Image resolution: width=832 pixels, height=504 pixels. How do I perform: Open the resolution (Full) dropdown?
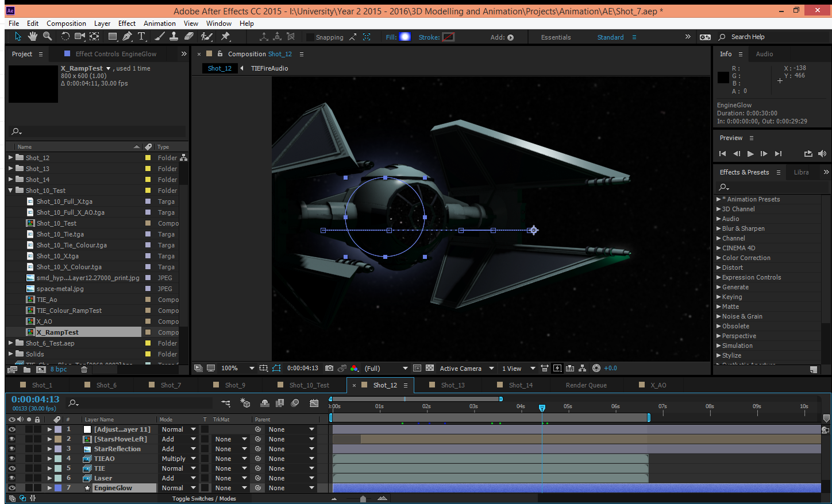(x=386, y=369)
